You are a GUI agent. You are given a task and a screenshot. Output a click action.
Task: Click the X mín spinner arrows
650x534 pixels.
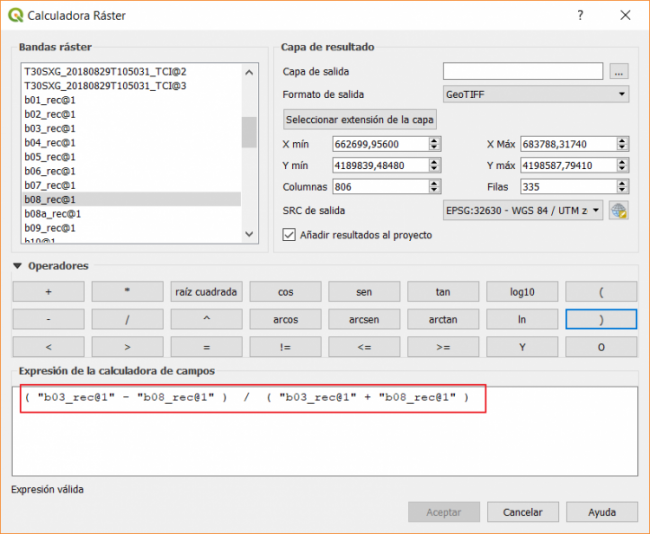(434, 144)
